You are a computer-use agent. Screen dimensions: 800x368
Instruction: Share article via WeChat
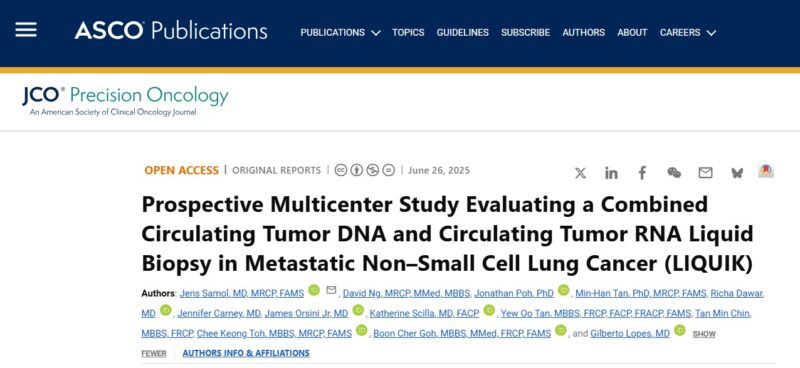(x=674, y=173)
